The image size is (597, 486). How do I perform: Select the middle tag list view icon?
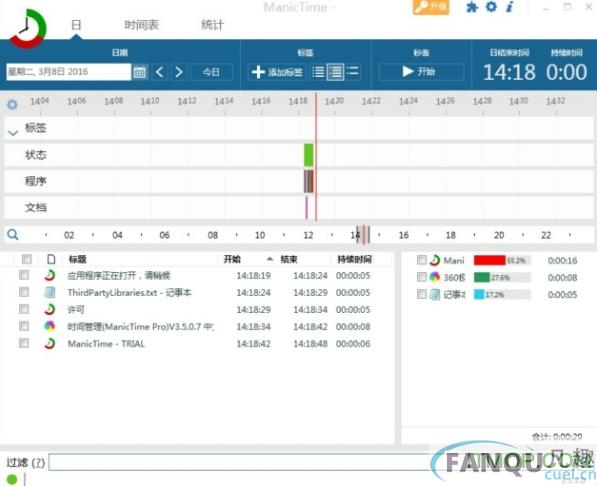point(335,72)
